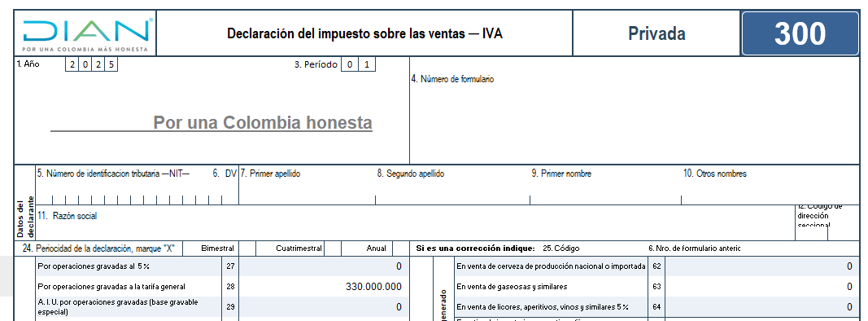This screenshot has height=321, width=868.
Task: Select the Primer apellido field
Action: click(308, 186)
